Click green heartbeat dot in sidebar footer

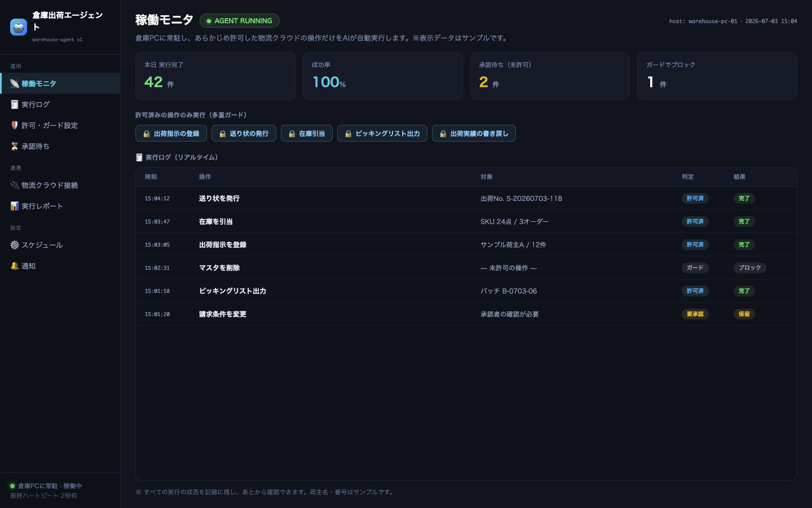pyautogui.click(x=12, y=486)
